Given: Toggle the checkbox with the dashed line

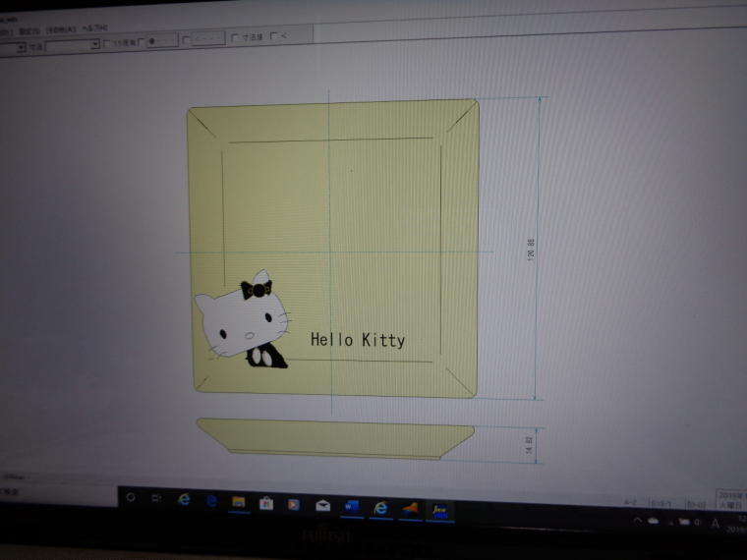Looking at the screenshot, I should [187, 40].
